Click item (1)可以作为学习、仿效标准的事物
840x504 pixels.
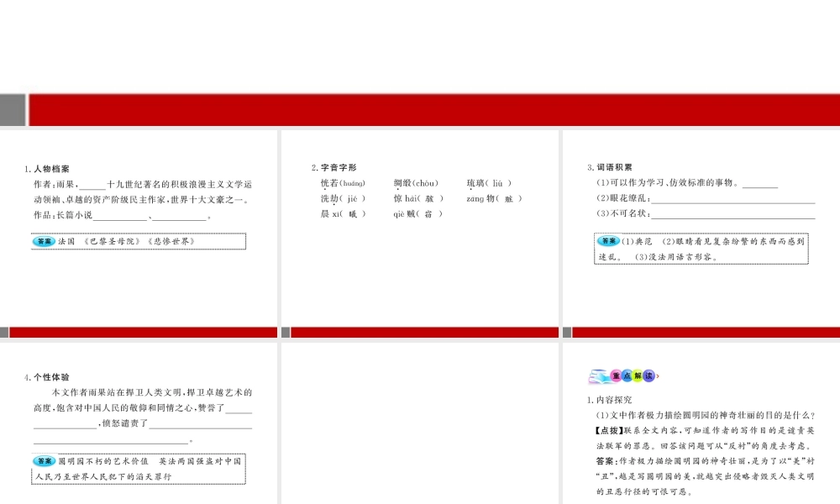(x=687, y=182)
